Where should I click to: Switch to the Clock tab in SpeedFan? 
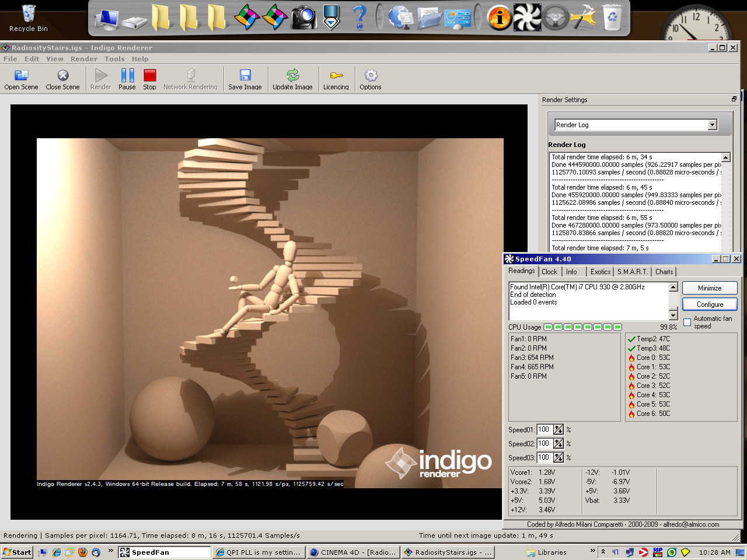[x=549, y=272]
